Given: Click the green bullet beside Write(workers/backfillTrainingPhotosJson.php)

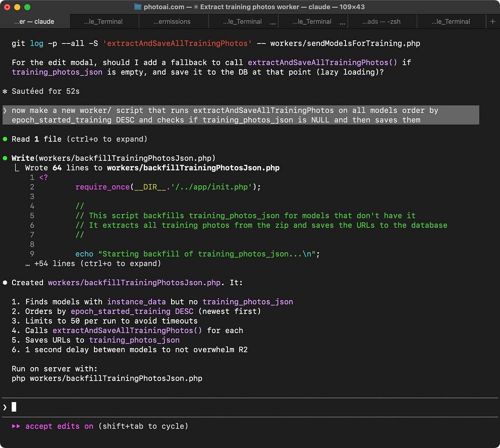Looking at the screenshot, I should 5,158.
